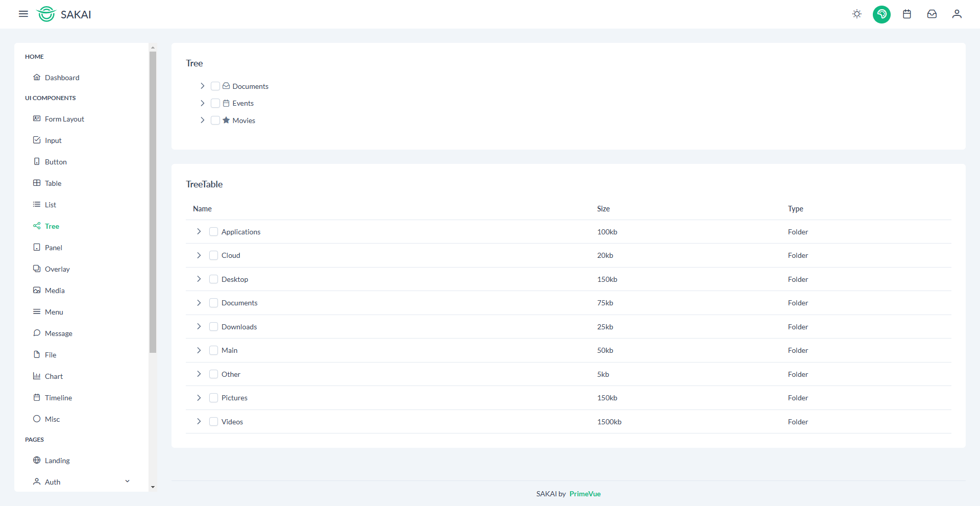Check the Documents tree node checkbox
This screenshot has height=506, width=980.
click(x=215, y=86)
